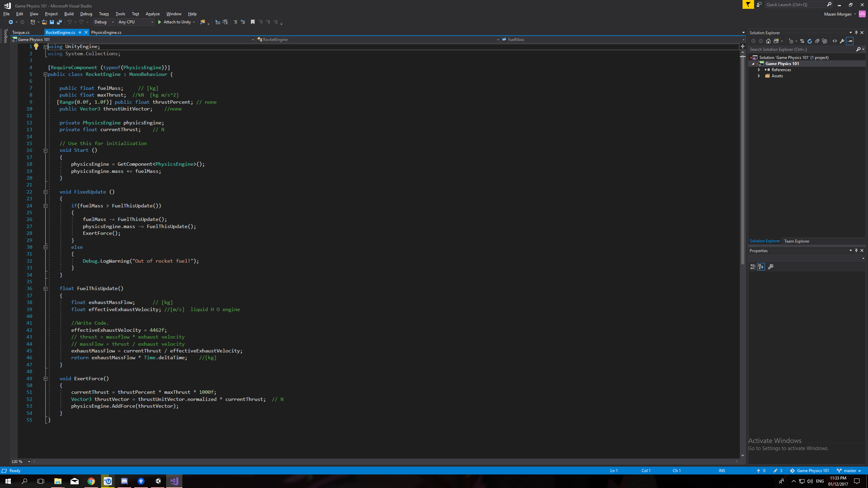Image resolution: width=868 pixels, height=488 pixels.
Task: Collapse the FixedUpdate method outline
Action: coord(45,192)
